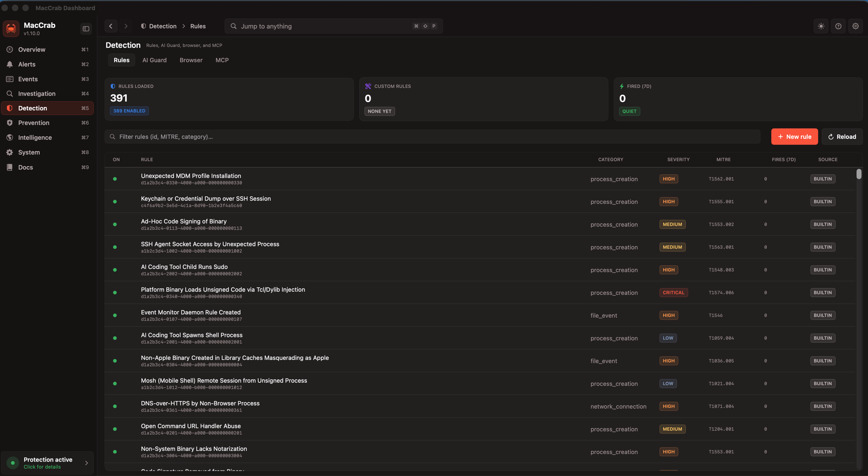Image resolution: width=868 pixels, height=476 pixels.
Task: Open Alerts in the sidebar
Action: pos(48,64)
